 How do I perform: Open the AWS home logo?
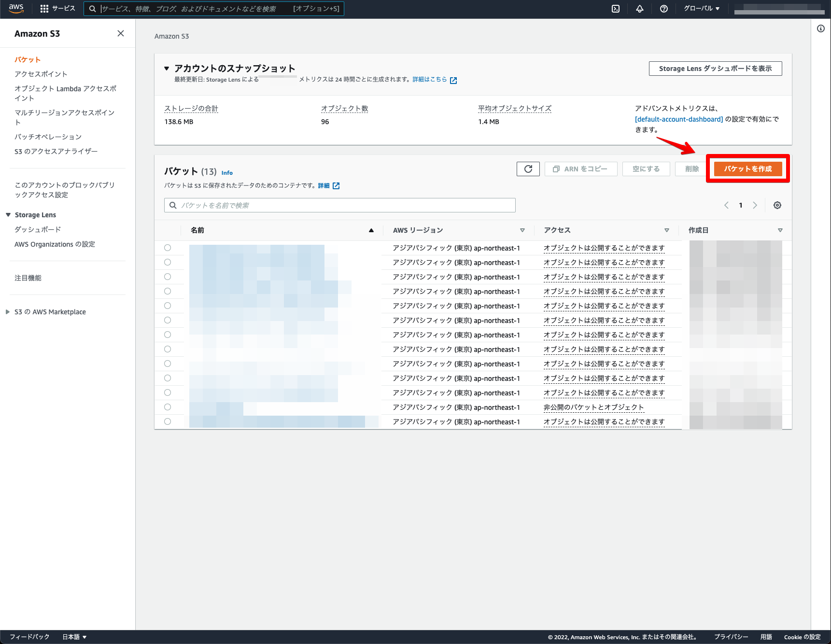[16, 8]
